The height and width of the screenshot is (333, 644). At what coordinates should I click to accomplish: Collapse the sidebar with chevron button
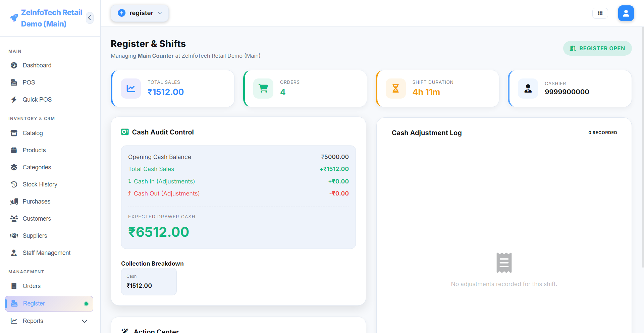tap(90, 18)
